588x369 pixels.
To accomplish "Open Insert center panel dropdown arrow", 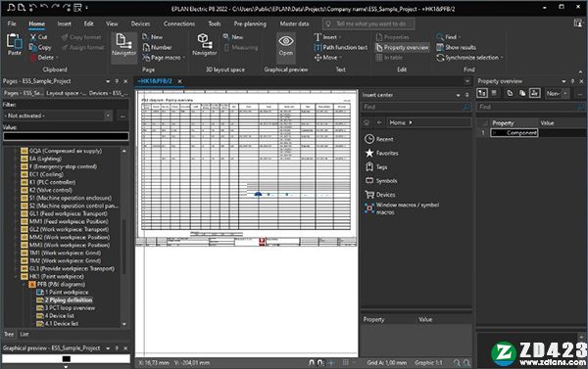I will coord(458,95).
